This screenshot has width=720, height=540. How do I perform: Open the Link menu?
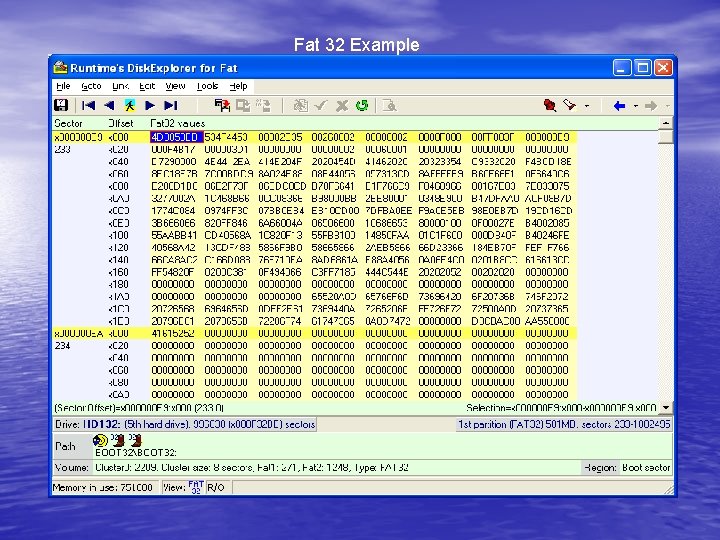tap(120, 86)
